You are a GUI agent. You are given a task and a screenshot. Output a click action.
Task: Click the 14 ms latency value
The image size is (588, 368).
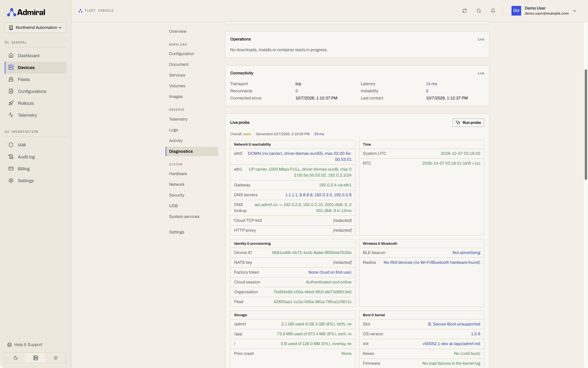[431, 84]
